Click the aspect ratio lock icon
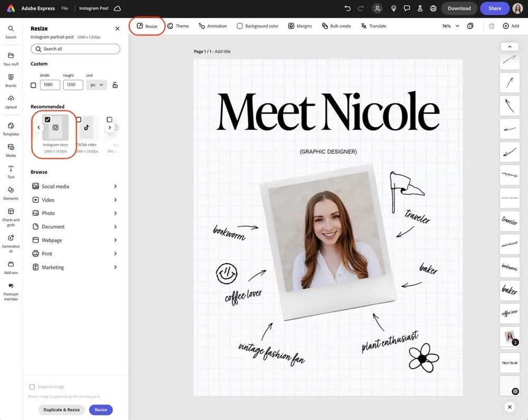The image size is (528, 420). point(115,85)
